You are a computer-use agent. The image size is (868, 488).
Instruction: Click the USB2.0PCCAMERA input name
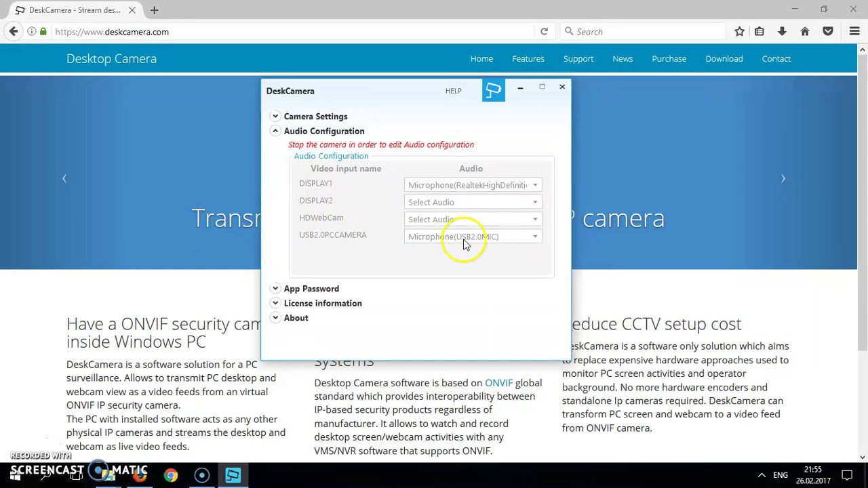tap(333, 235)
